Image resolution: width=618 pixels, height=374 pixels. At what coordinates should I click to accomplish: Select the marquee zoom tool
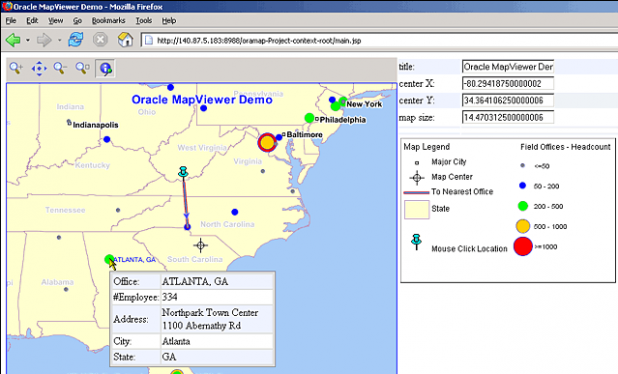click(83, 68)
